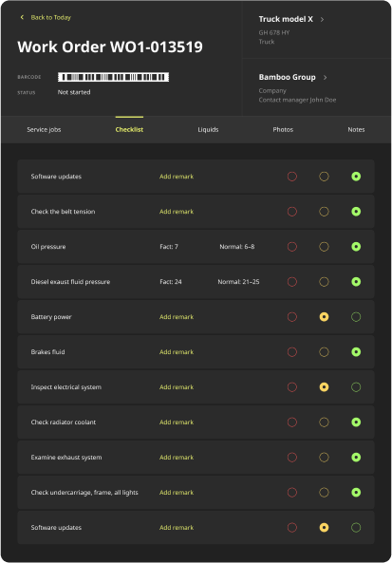Go back via Back to Today link
Viewport: 392px width, 563px height.
[x=50, y=17]
